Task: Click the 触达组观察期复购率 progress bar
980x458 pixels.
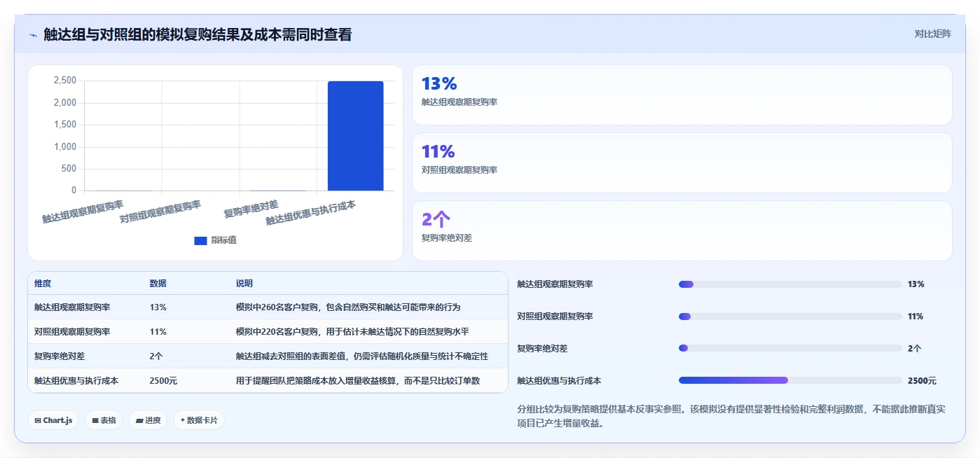Action: click(x=790, y=284)
